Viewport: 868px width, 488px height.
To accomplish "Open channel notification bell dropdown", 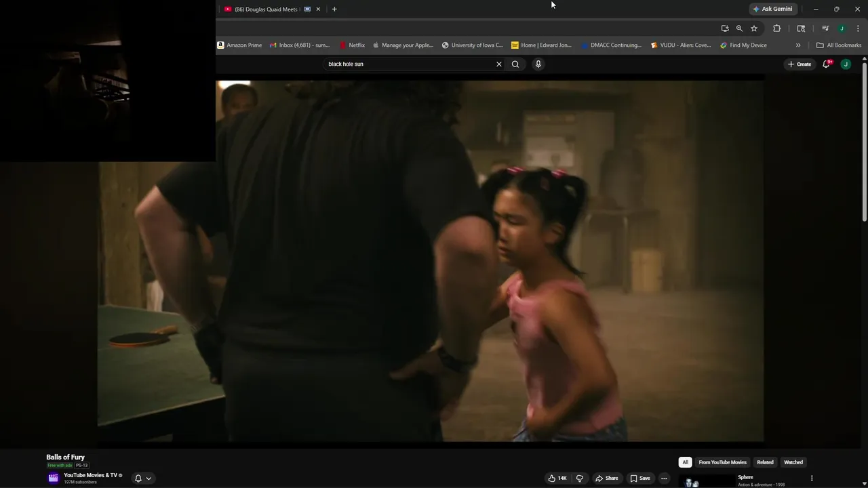I will (x=143, y=478).
